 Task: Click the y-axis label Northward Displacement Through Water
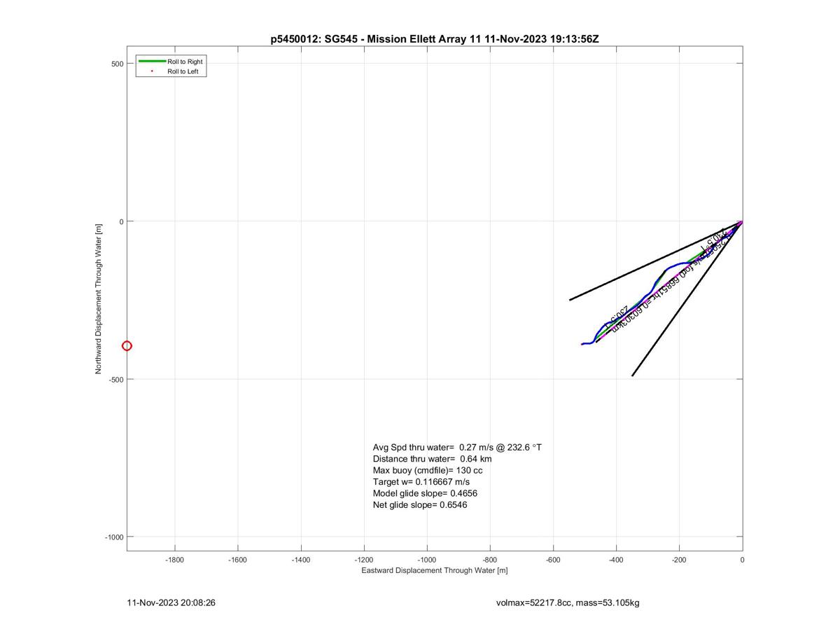pyautogui.click(x=99, y=298)
